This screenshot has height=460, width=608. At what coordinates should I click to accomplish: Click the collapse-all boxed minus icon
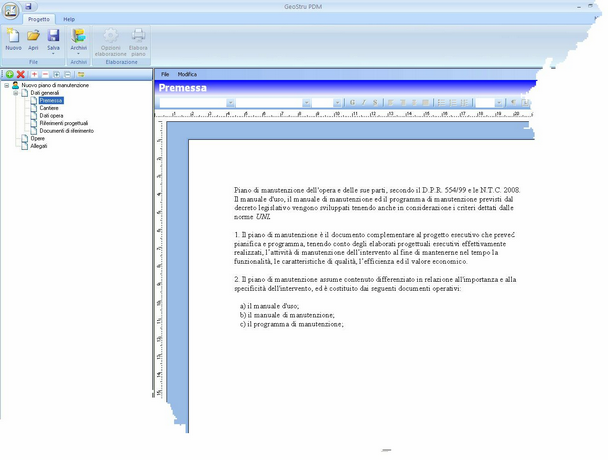click(67, 74)
